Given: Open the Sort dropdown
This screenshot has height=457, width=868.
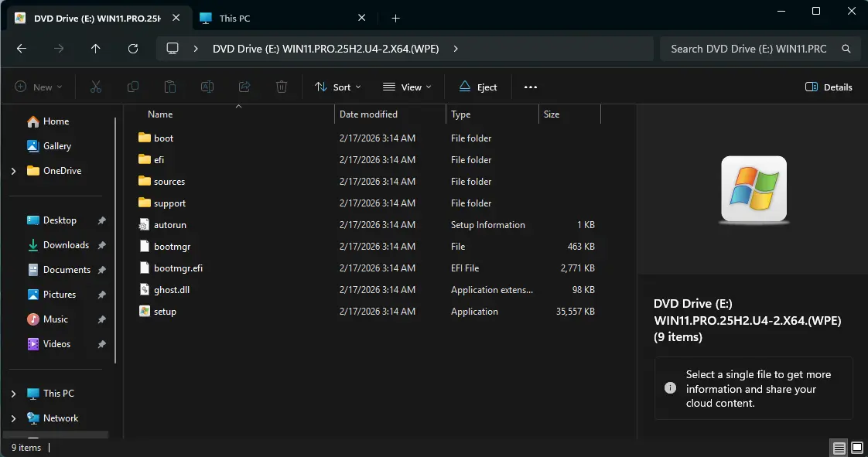Looking at the screenshot, I should pos(337,87).
